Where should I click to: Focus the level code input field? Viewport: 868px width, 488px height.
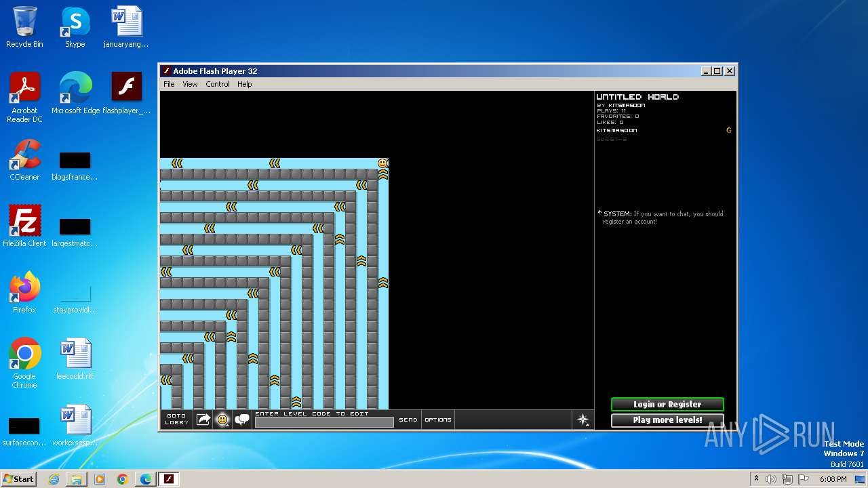tap(324, 422)
